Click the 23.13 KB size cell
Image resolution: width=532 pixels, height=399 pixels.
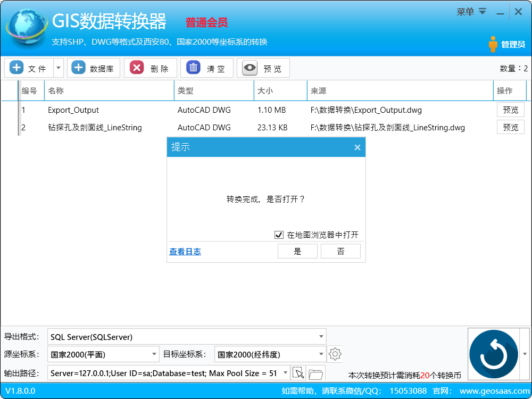point(272,128)
